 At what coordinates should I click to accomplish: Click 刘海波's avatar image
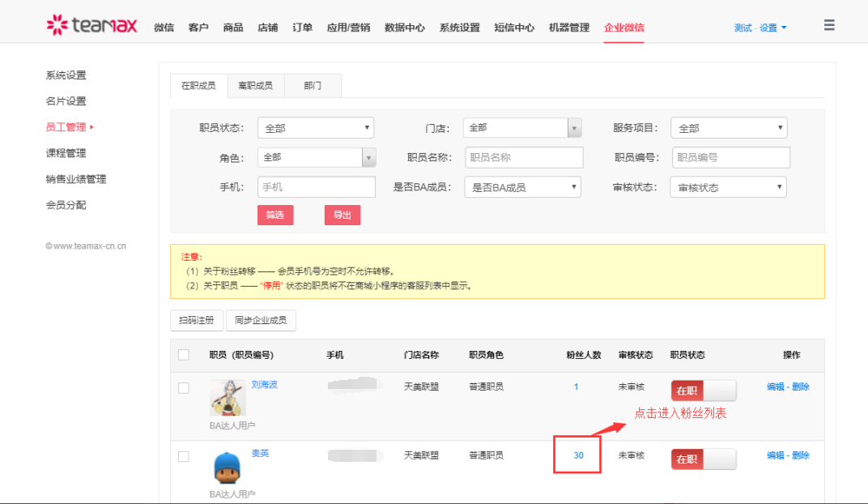tap(227, 398)
